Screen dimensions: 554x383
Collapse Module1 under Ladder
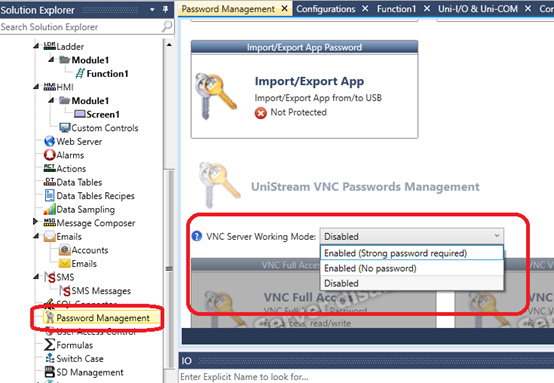[x=51, y=60]
